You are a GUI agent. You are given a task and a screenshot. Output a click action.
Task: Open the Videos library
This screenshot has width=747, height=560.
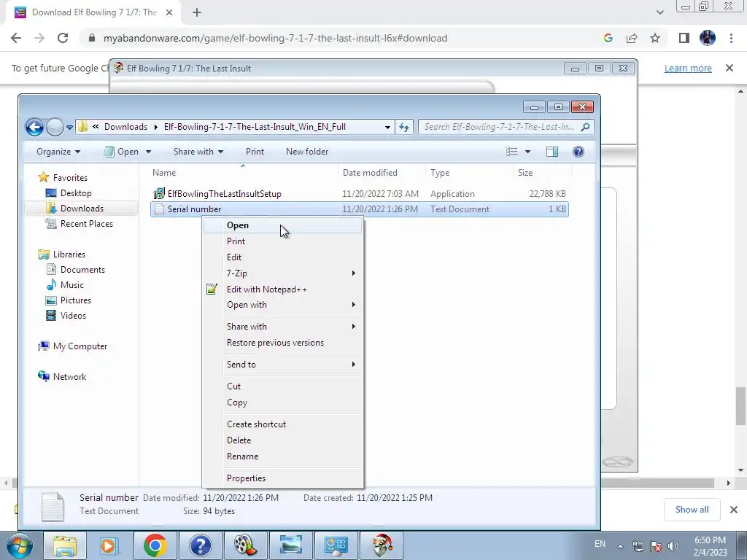(x=73, y=316)
